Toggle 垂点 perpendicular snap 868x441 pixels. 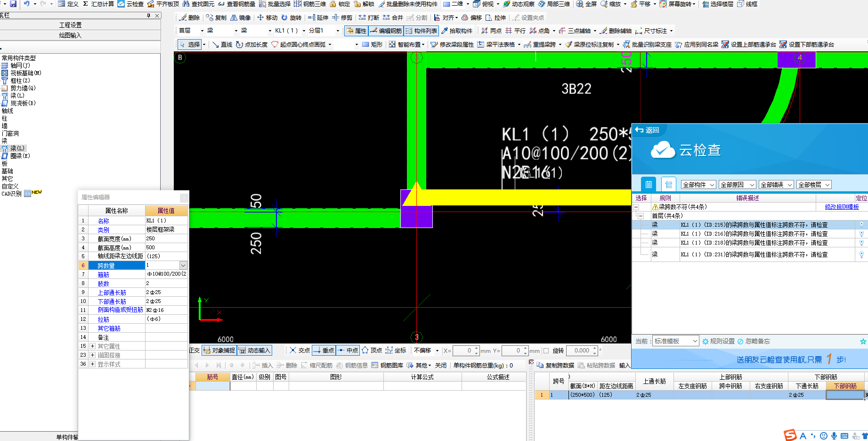(x=324, y=350)
